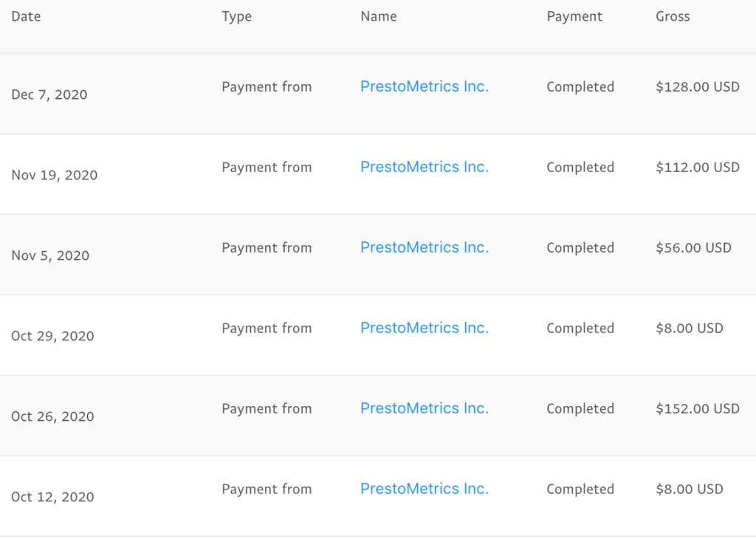Open PrestoMetrics Inc. link for Oct 12, 2020
Screen dimensions: 756x539
(x=425, y=489)
